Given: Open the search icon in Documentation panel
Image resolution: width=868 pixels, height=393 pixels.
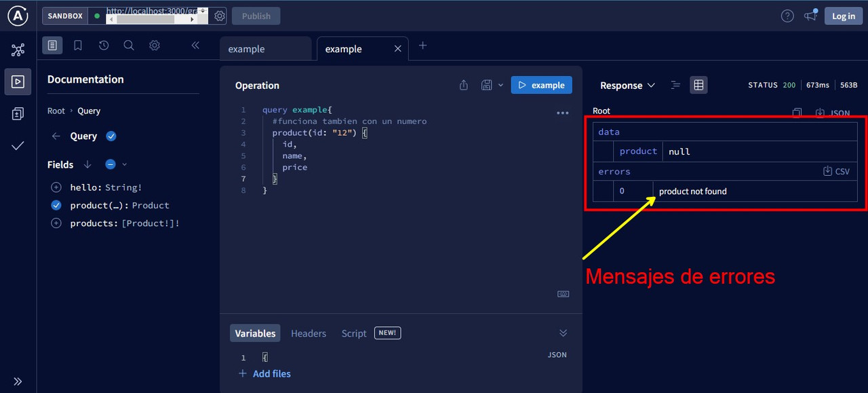Looking at the screenshot, I should tap(129, 45).
